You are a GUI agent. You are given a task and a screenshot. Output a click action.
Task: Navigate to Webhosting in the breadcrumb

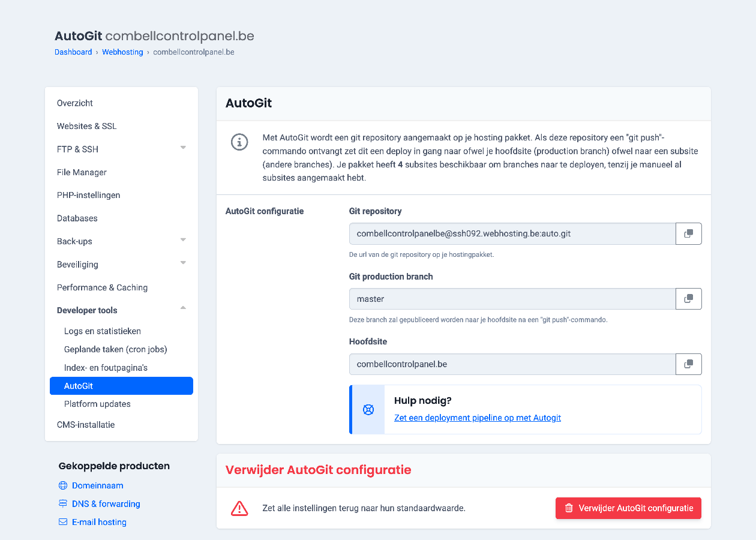tap(122, 52)
